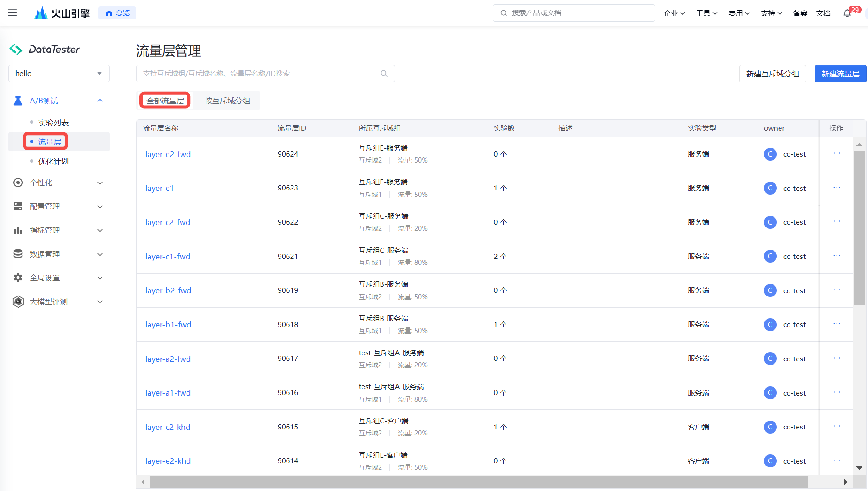Open more actions for layer-a2-fwd

click(x=837, y=358)
